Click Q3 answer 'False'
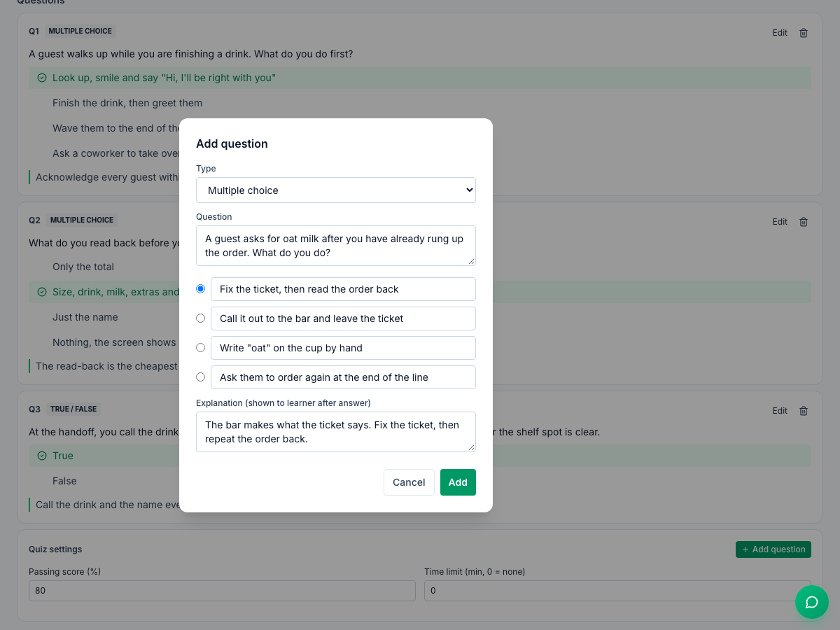Image resolution: width=840 pixels, height=630 pixels. (x=64, y=481)
